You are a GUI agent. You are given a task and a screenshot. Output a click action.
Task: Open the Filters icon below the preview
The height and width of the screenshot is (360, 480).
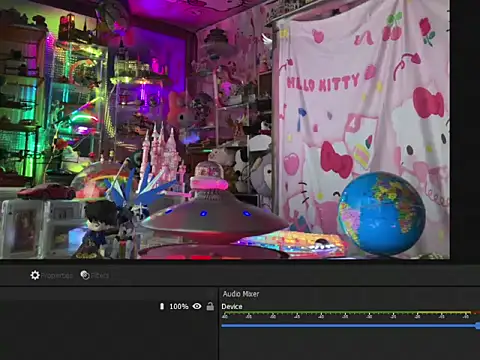(x=85, y=275)
